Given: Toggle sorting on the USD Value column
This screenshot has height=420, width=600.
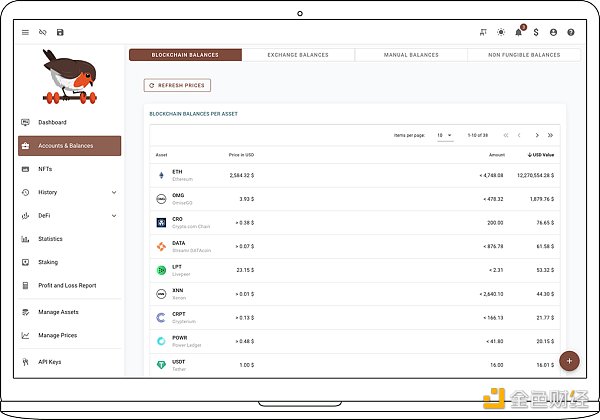Looking at the screenshot, I should (540, 154).
